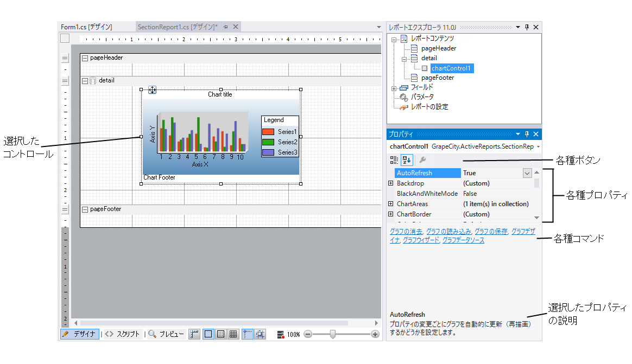Expand the フィールド tree node

click(x=394, y=88)
